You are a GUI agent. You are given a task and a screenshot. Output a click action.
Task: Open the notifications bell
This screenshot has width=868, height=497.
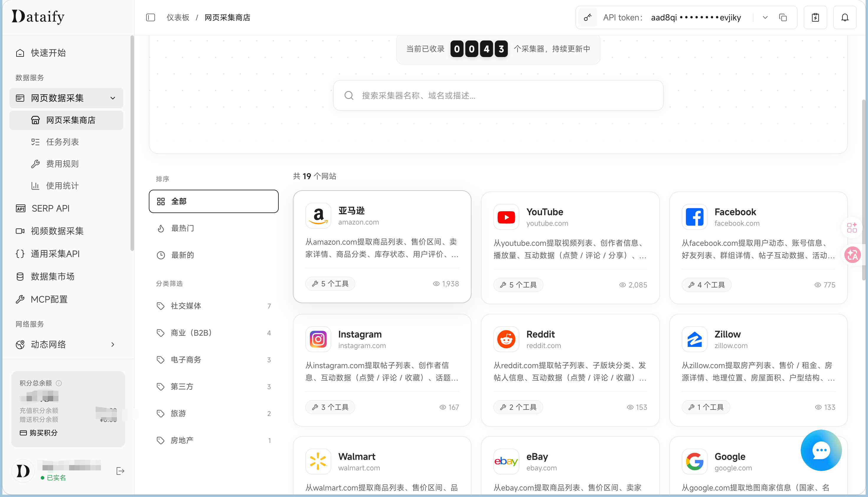click(x=845, y=17)
